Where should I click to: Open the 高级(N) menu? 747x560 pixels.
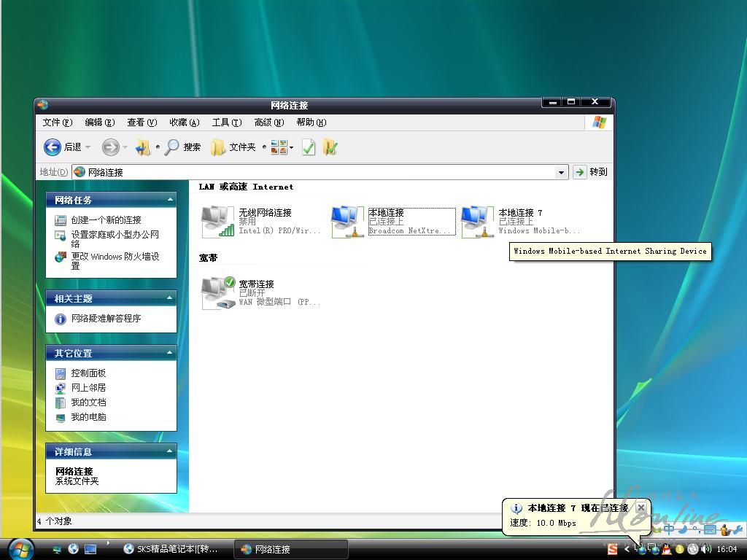(268, 122)
